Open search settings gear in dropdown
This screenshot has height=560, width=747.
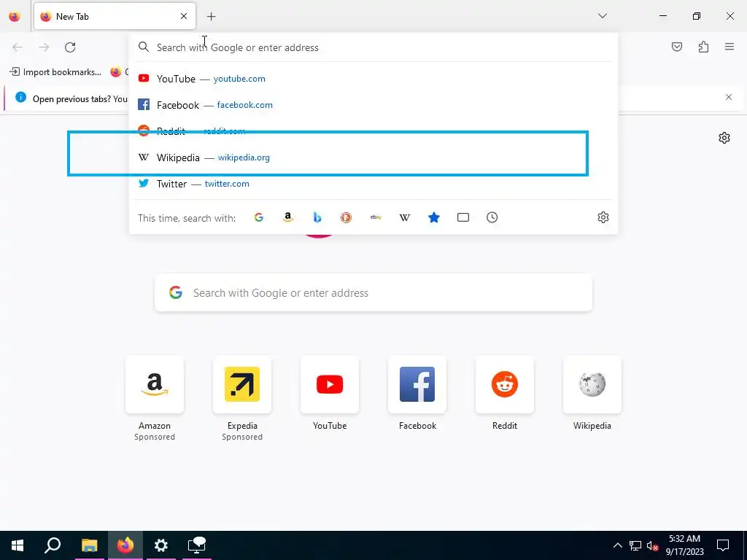pyautogui.click(x=603, y=217)
